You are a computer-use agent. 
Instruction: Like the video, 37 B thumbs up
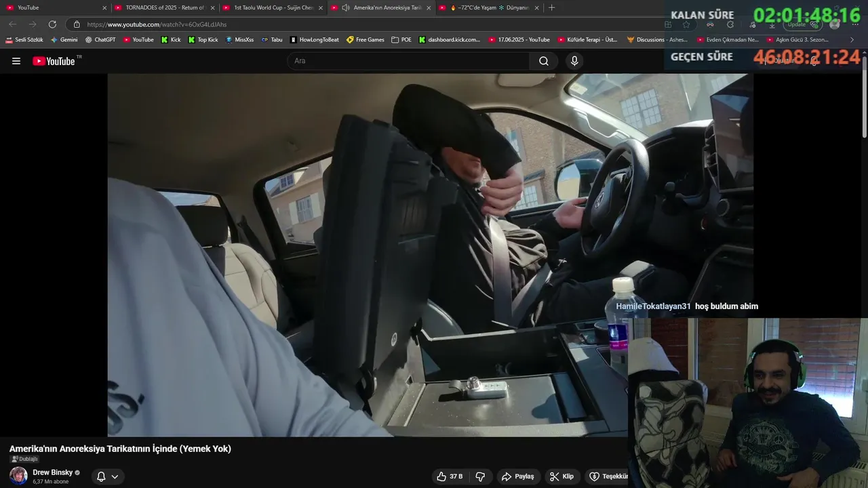pyautogui.click(x=450, y=476)
